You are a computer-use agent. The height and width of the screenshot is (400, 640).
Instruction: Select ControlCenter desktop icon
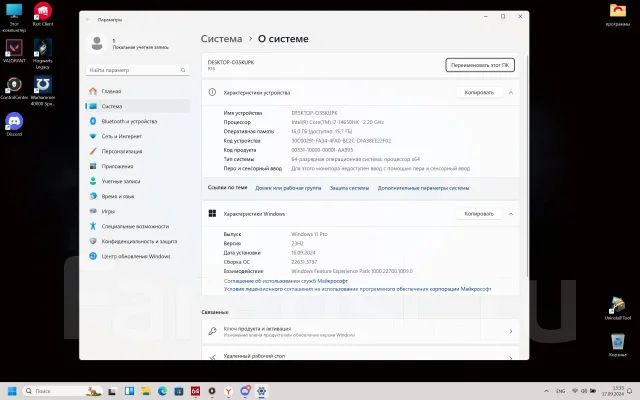14,88
